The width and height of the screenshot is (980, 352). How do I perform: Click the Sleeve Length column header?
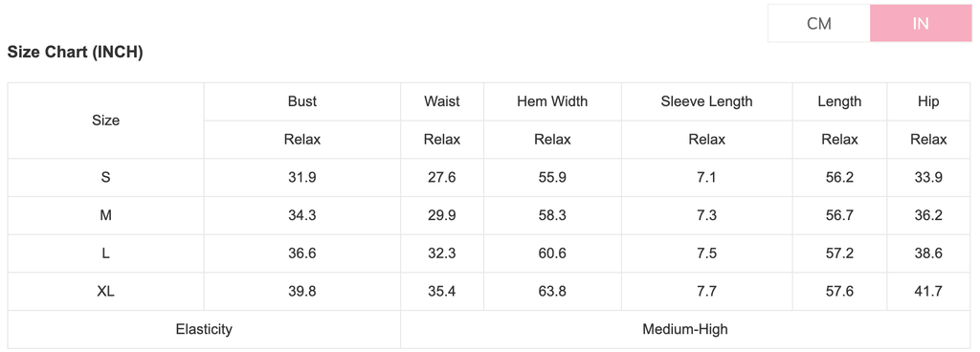tap(707, 101)
